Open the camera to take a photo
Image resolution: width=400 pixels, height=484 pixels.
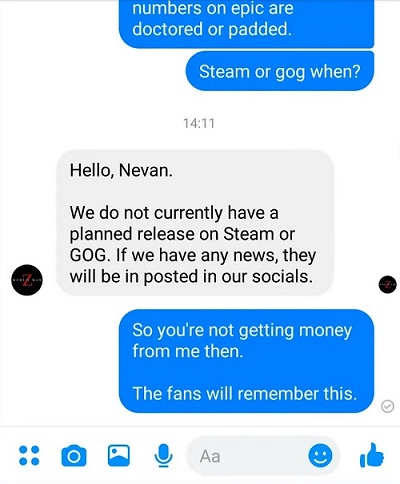(74, 456)
